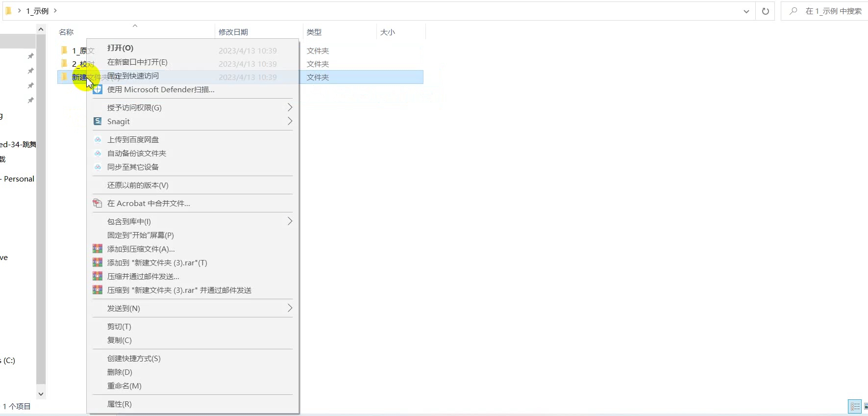Expand the 发送到(N) submenu arrow
The height and width of the screenshot is (416, 868).
(x=290, y=308)
